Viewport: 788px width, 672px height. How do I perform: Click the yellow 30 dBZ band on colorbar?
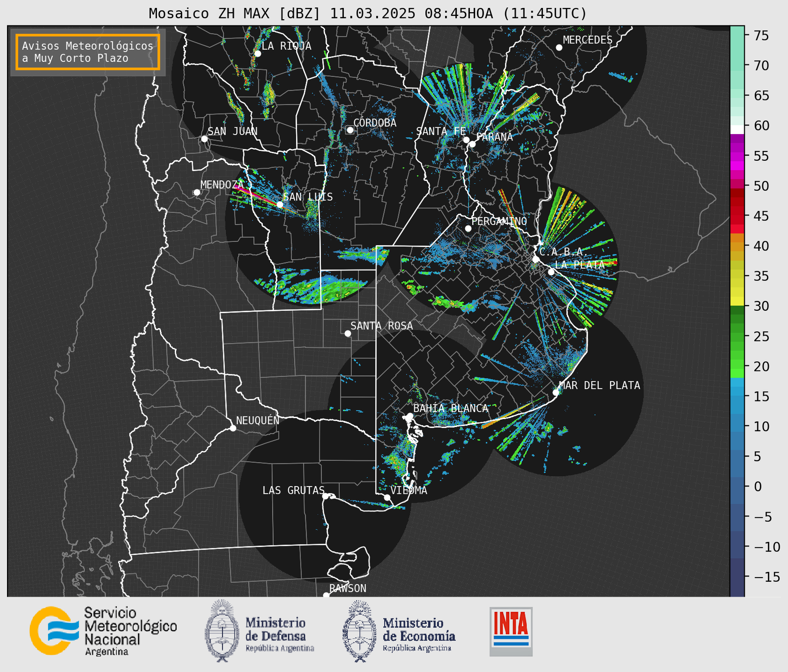[737, 301]
